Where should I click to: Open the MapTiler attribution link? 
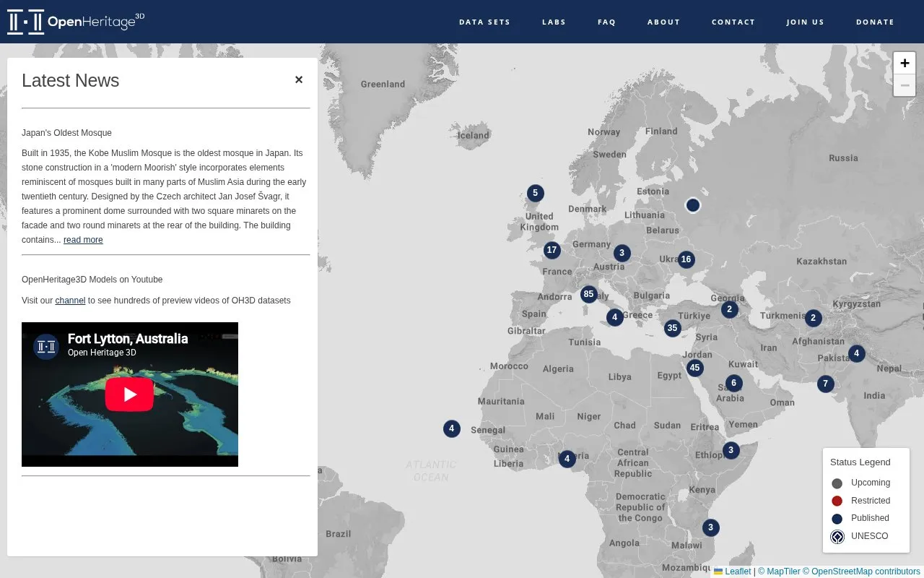[779, 571]
